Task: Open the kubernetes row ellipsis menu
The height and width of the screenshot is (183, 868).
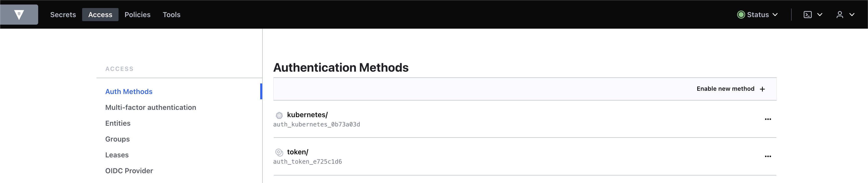Action: (x=768, y=119)
